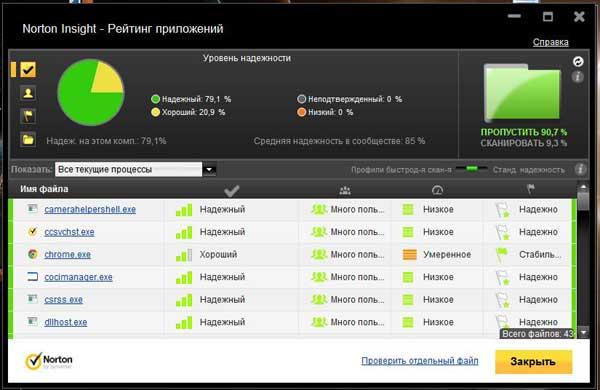This screenshot has height=390, width=600.
Task: Click ПРОПУСТИТЬ 90,7 % text
Action: click(524, 132)
